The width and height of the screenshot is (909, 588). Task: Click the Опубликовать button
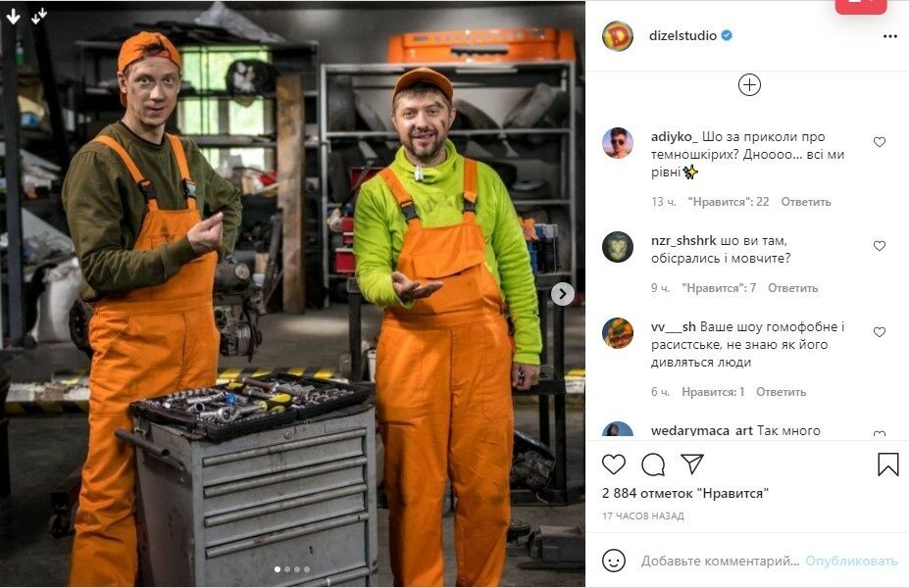(851, 561)
